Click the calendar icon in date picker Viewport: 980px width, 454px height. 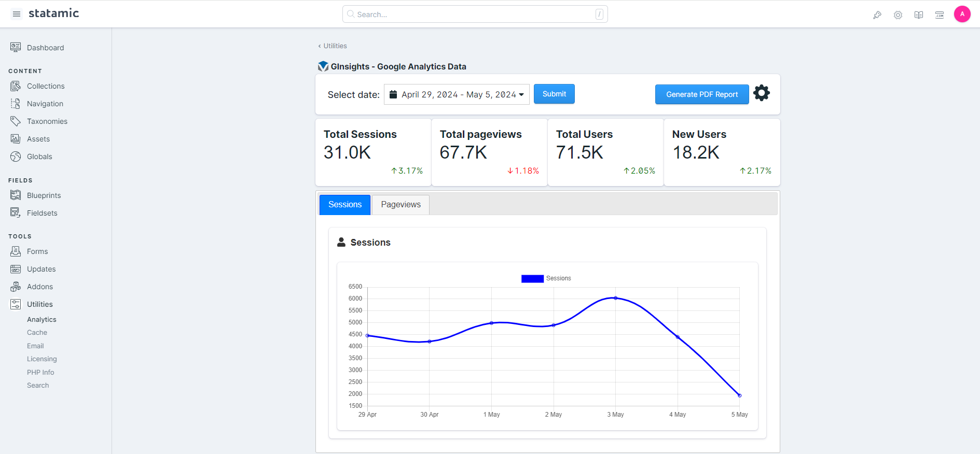(x=393, y=94)
